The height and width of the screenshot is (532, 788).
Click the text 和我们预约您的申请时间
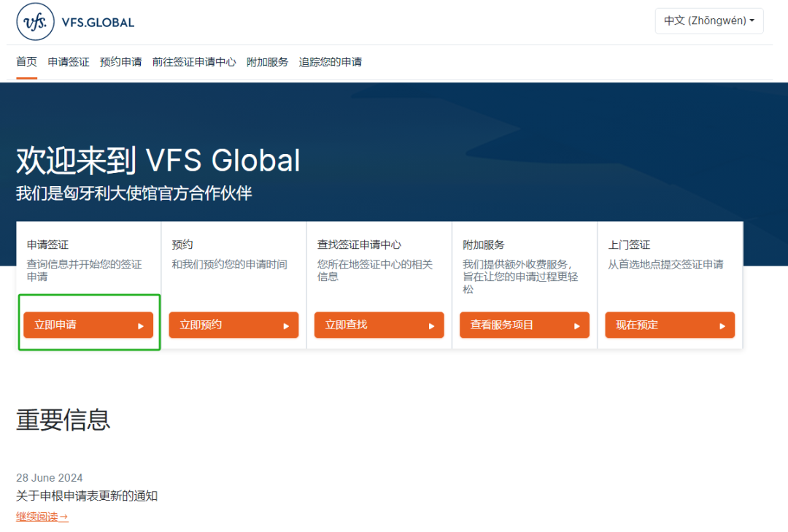tap(230, 264)
